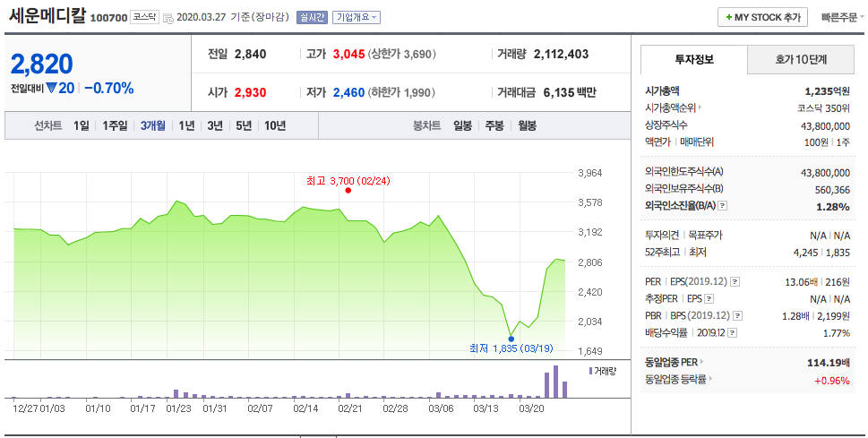Click the 전일 value 2,840

250,55
